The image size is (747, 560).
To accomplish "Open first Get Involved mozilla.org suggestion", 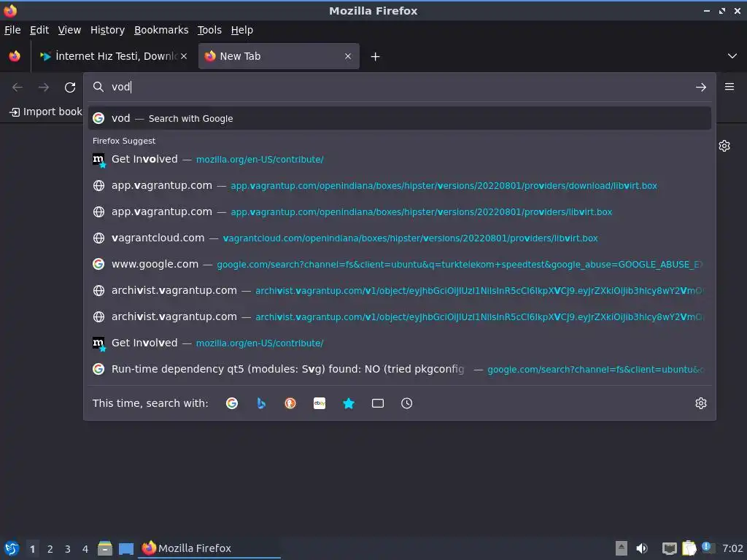I will coord(399,160).
